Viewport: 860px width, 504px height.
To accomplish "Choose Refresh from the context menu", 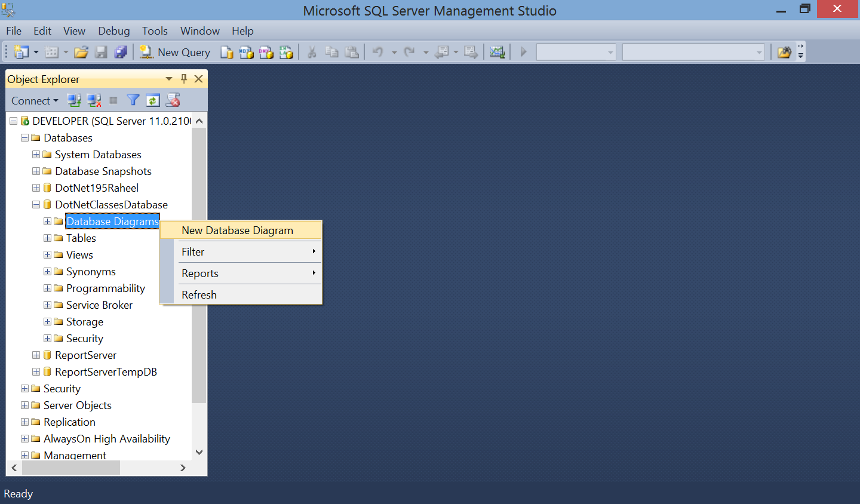I will (241, 295).
